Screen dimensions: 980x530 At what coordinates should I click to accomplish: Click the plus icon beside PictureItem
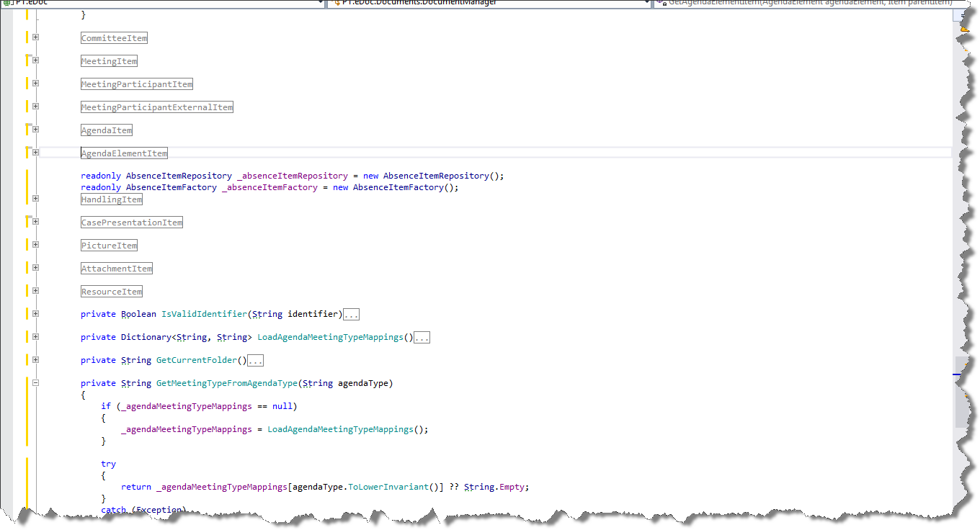(35, 245)
